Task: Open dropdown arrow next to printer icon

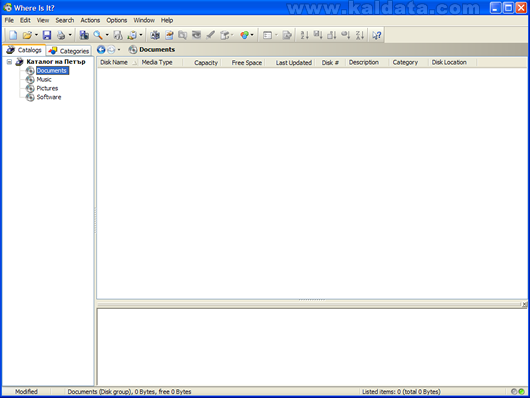Action: click(x=70, y=35)
